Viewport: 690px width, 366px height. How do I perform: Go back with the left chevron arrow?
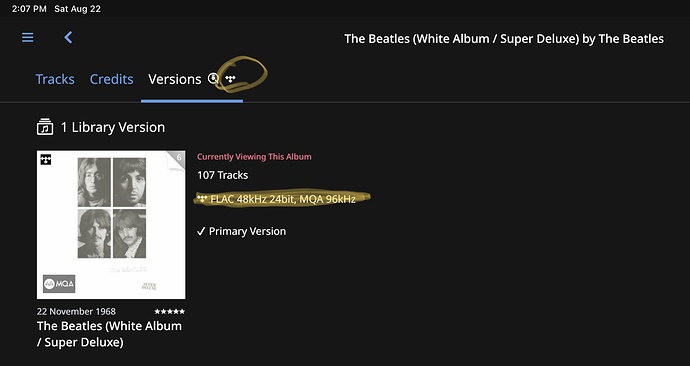tap(68, 38)
